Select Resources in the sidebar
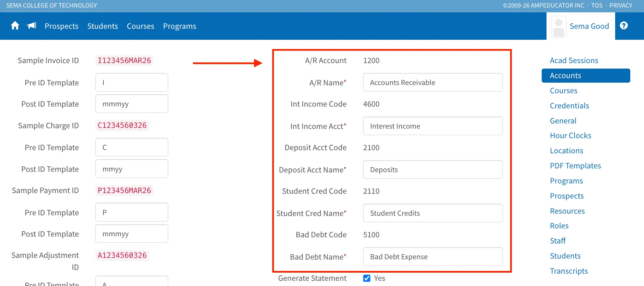Image resolution: width=644 pixels, height=286 pixels. click(567, 211)
